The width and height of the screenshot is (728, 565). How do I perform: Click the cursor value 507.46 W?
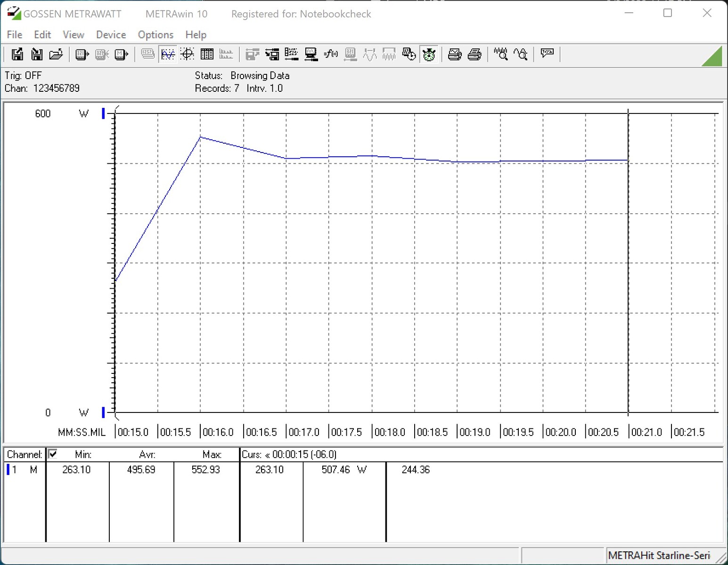point(344,469)
